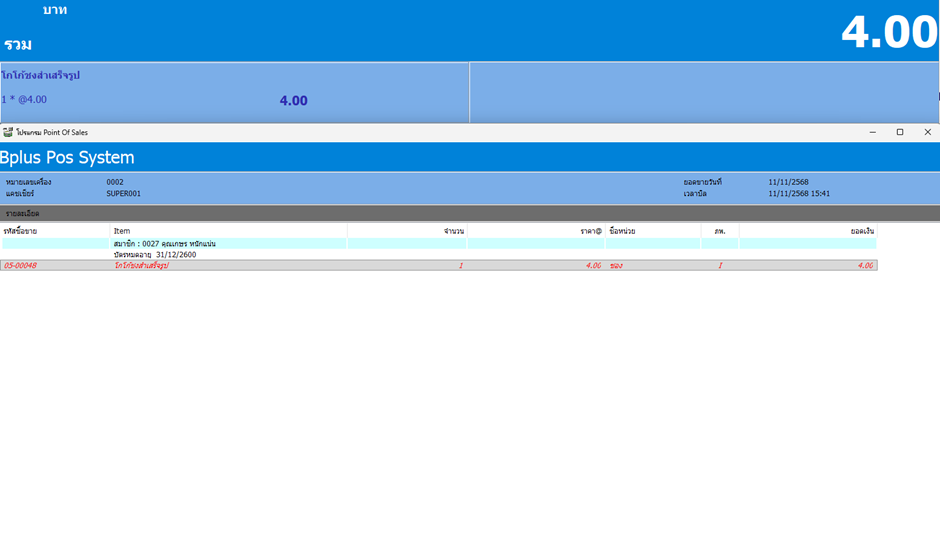Click the Point Of Sales title bar icon
The width and height of the screenshot is (940, 549).
click(x=8, y=132)
